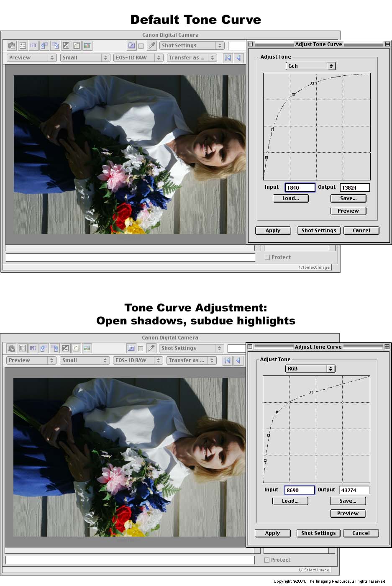Open the RGB channel dropdown
This screenshot has width=392, height=586.
pyautogui.click(x=310, y=369)
